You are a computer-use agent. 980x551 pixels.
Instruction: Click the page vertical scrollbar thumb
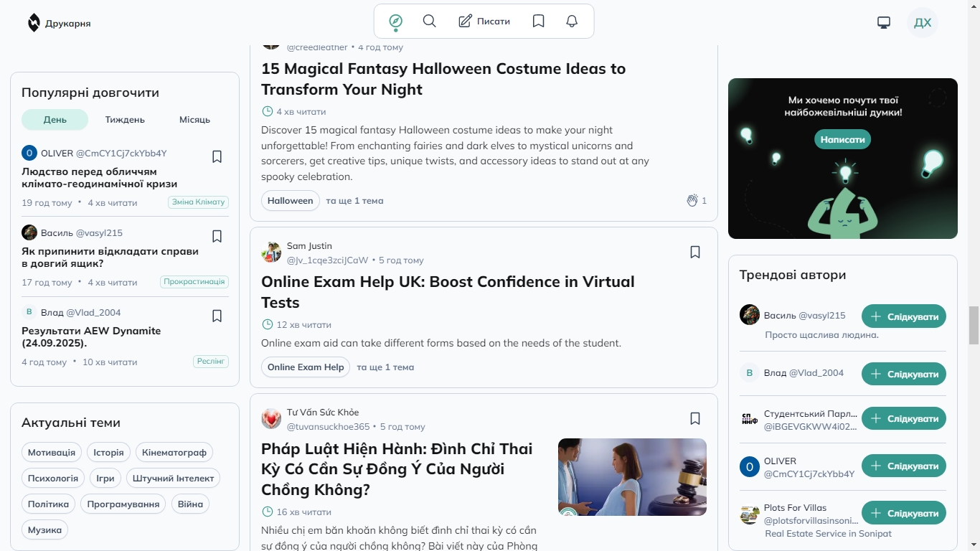[x=974, y=325]
